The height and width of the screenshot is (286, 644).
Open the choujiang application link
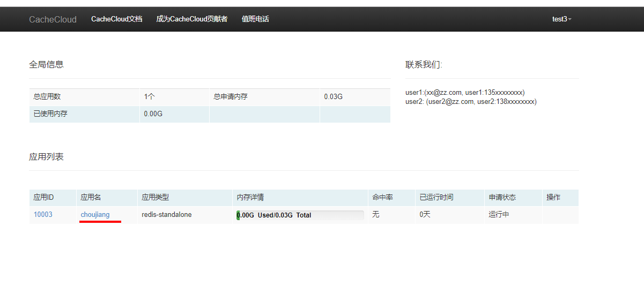(x=95, y=215)
